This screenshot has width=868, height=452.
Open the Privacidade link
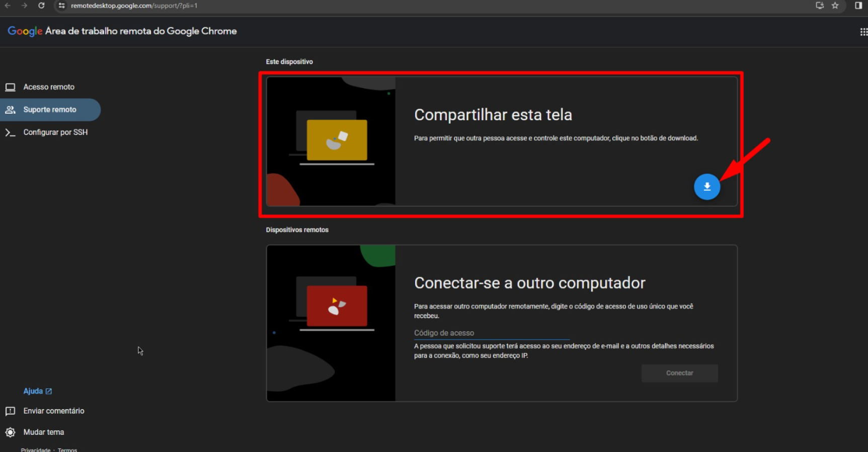click(x=36, y=450)
